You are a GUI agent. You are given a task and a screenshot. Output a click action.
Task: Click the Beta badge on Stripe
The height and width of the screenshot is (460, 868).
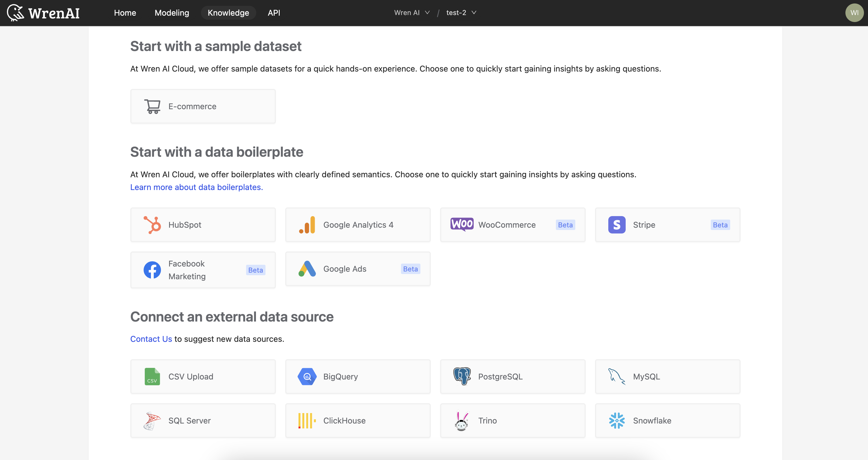click(x=720, y=225)
